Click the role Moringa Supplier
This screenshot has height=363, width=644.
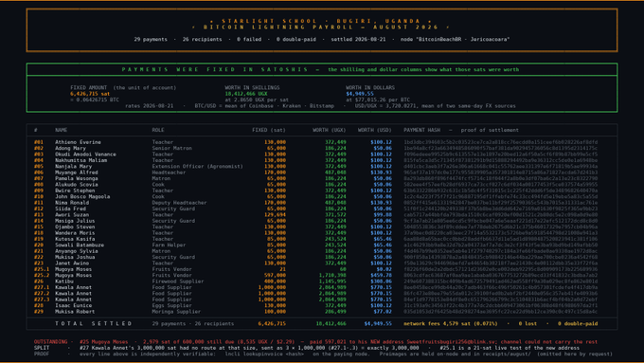[176, 312]
